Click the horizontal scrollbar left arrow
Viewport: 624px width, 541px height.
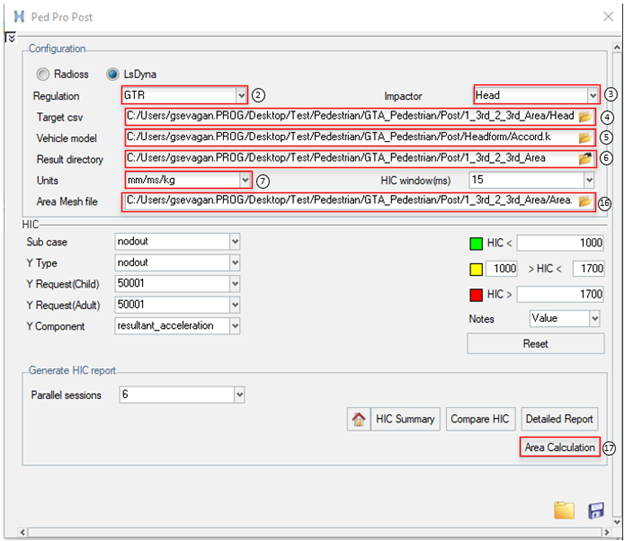point(23,532)
